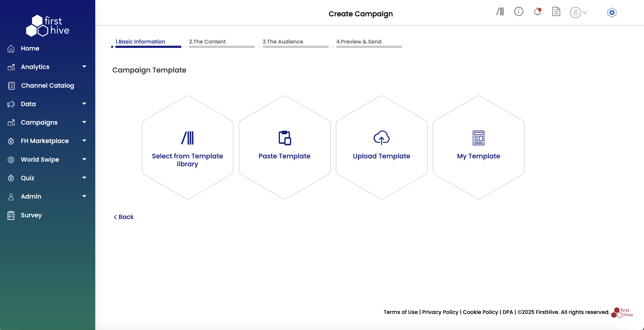The image size is (644, 330).
Task: Open Channel Catalog in the sidebar
Action: pos(47,85)
